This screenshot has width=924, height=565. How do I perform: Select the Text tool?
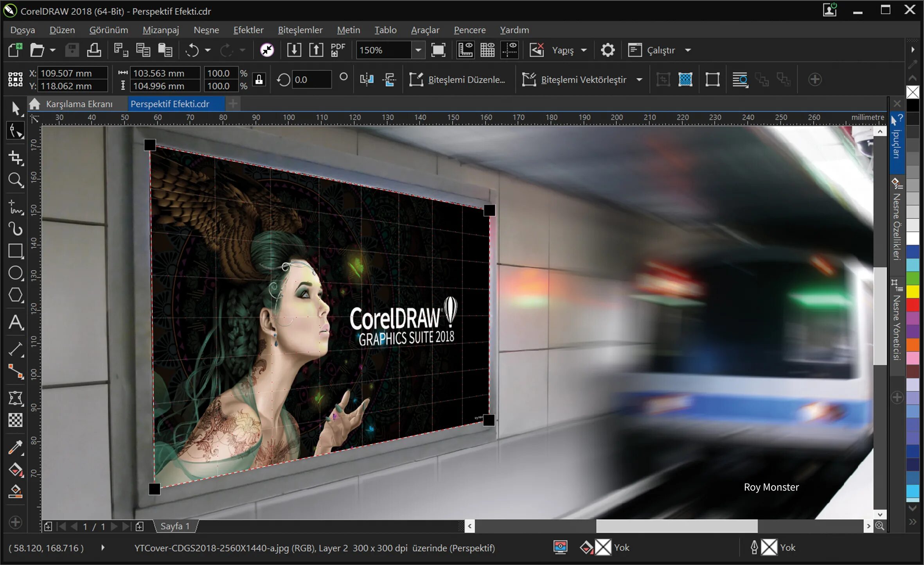16,323
